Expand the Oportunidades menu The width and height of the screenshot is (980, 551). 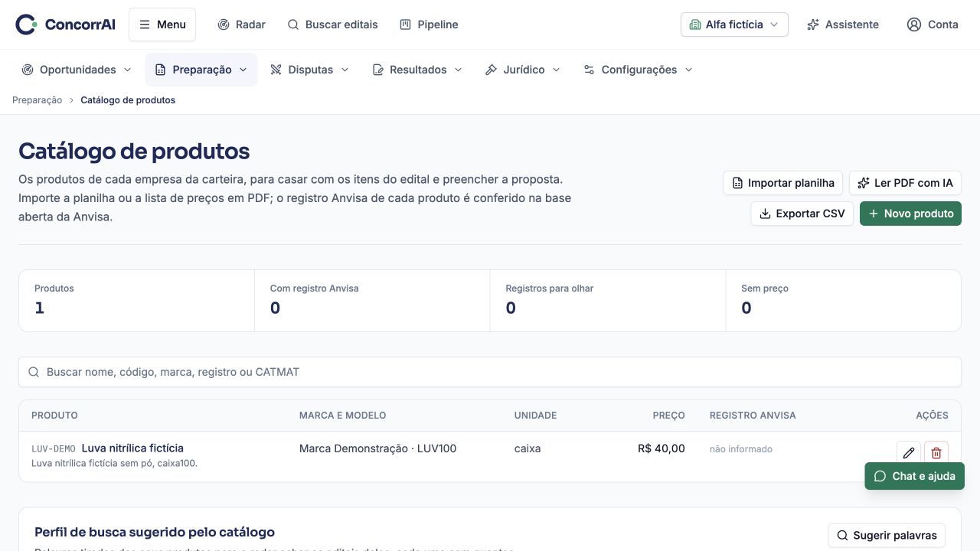pos(77,70)
